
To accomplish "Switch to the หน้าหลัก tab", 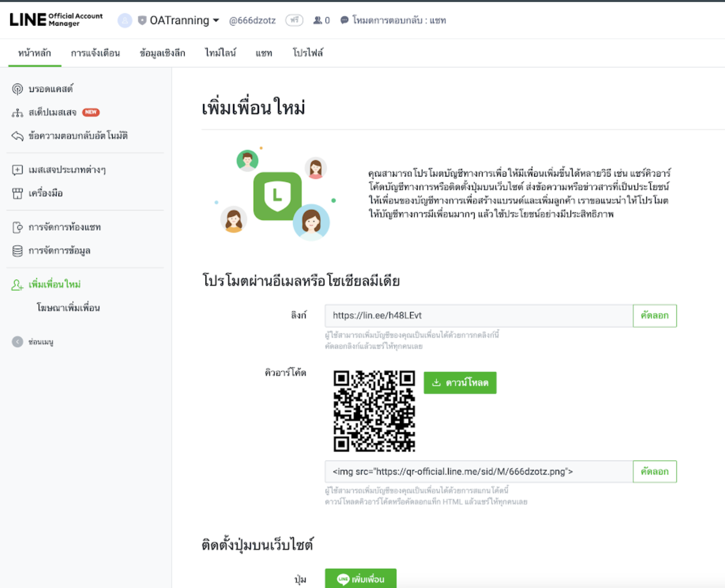I will (34, 53).
